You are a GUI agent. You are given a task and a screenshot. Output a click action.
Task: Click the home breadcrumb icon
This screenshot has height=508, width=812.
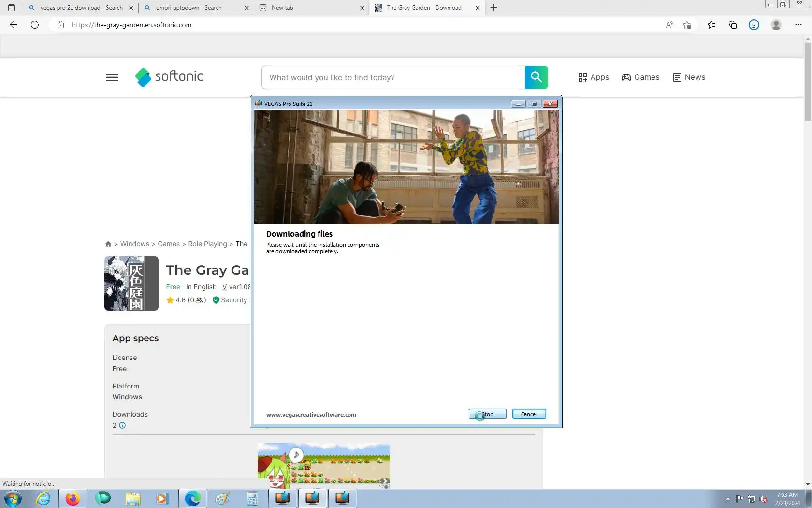108,244
